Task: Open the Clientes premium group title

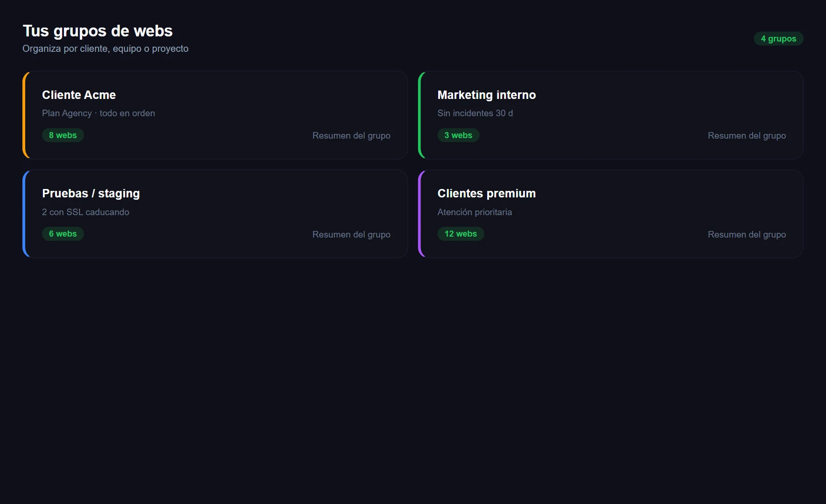Action: point(486,193)
